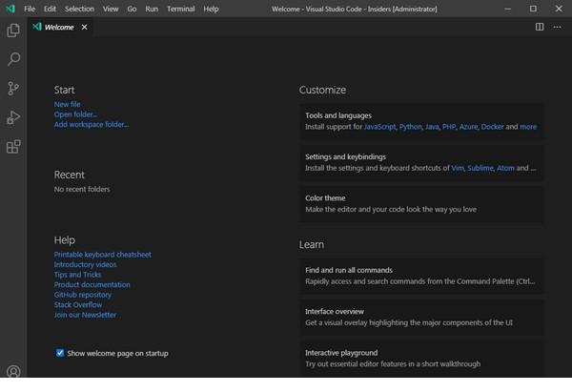Open GitHub repository link
The height and width of the screenshot is (392, 572).
click(83, 295)
